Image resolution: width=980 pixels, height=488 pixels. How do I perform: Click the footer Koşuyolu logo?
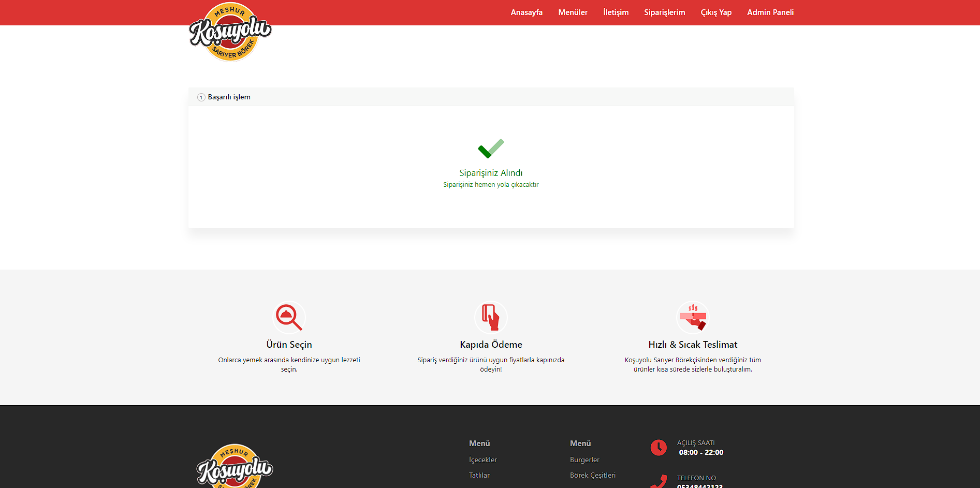point(235,467)
